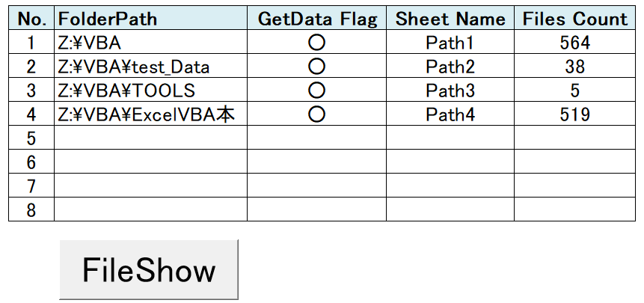Select the No. header cell
Image resolution: width=644 pixels, height=303 pixels.
click(x=31, y=19)
